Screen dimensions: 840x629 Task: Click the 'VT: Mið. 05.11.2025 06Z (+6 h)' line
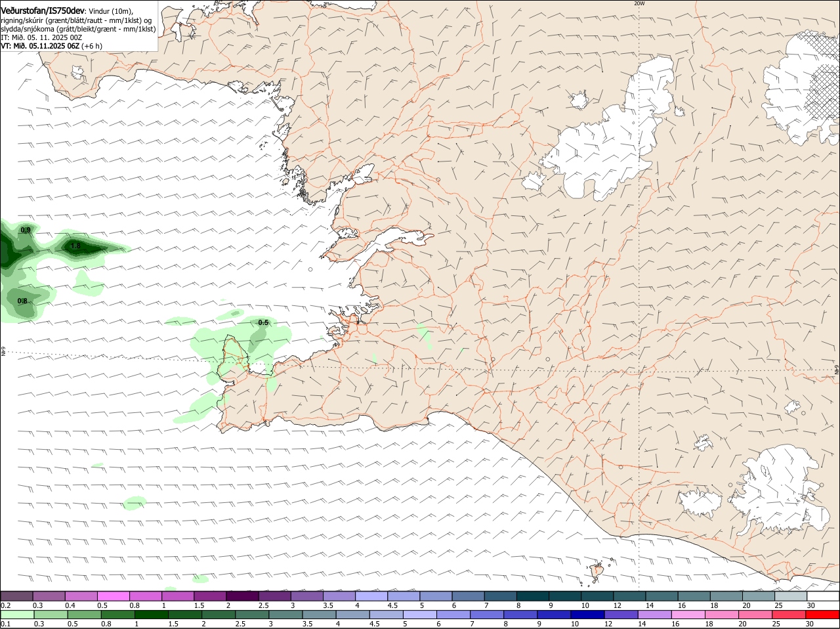point(51,46)
